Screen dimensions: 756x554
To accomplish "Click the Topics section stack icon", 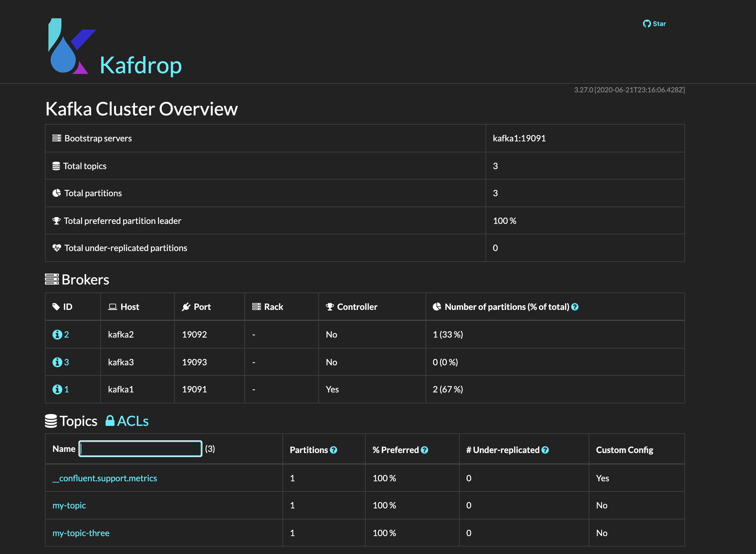I will [51, 421].
